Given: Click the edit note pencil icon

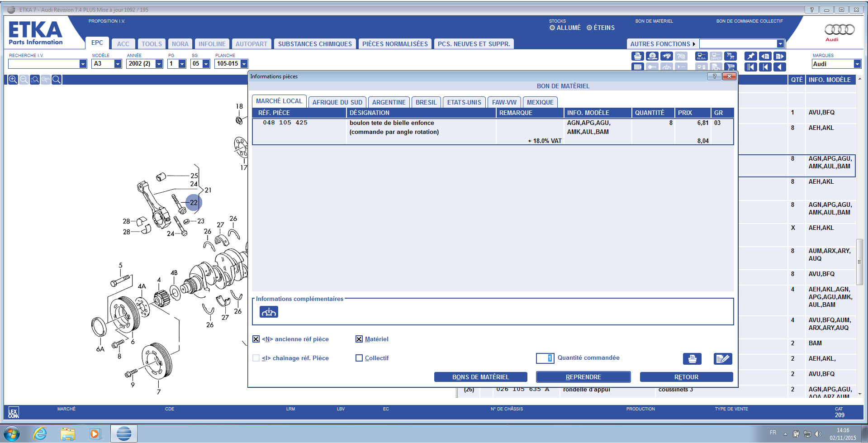Looking at the screenshot, I should 723,359.
